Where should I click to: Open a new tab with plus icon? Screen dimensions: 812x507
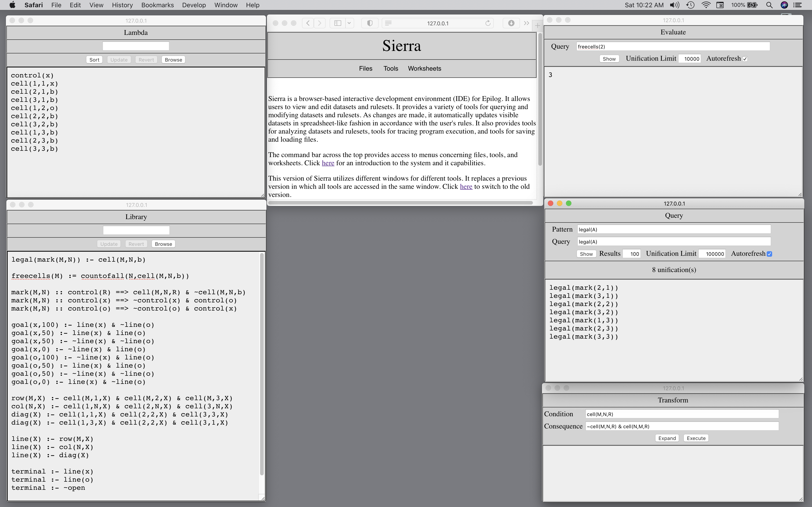tap(537, 26)
